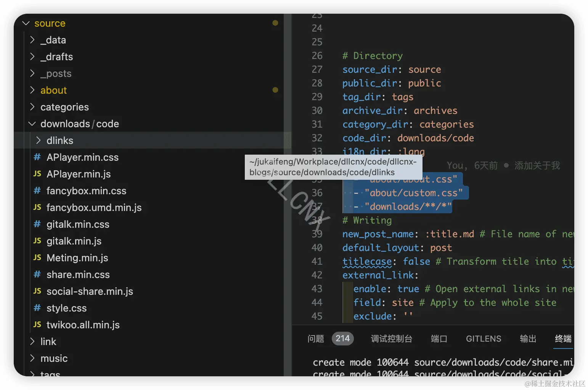
Task: Click the 214 problems count badge
Action: pos(342,339)
